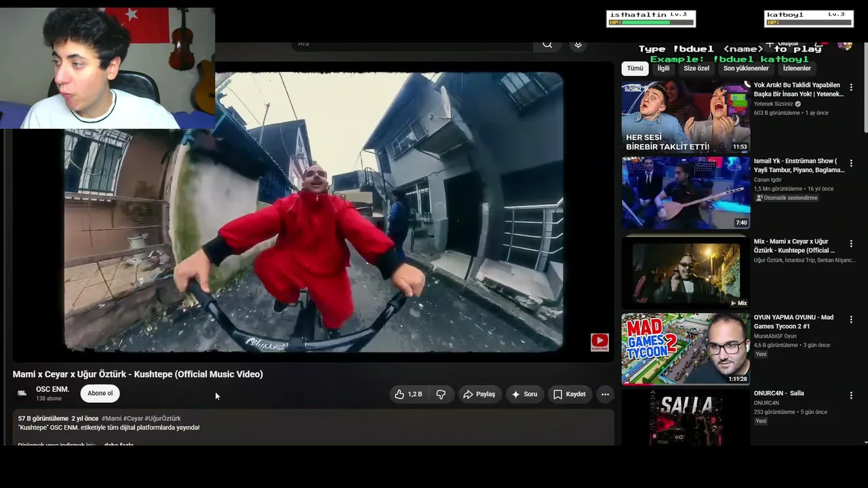
Task: Click the verified badge beside Yetenek Sizsiniz
Action: [797, 104]
